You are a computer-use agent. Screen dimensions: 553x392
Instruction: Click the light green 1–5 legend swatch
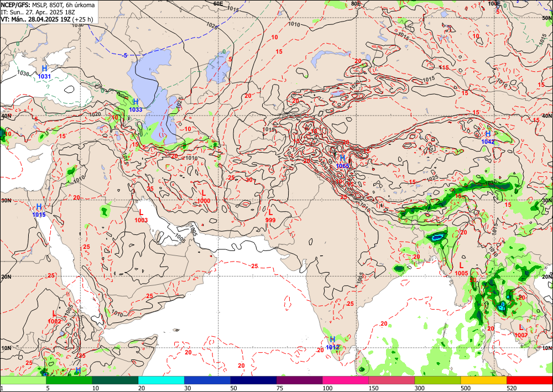23,380
